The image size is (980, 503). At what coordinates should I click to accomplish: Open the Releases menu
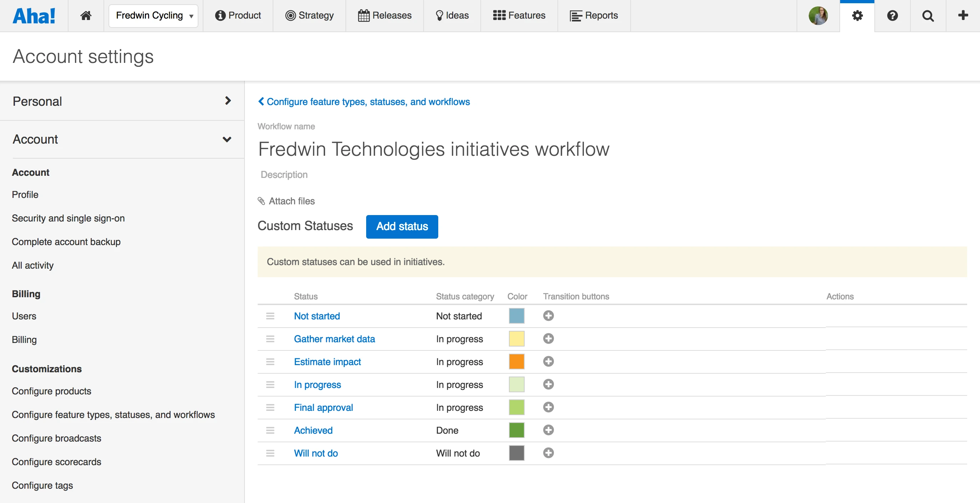pyautogui.click(x=385, y=16)
